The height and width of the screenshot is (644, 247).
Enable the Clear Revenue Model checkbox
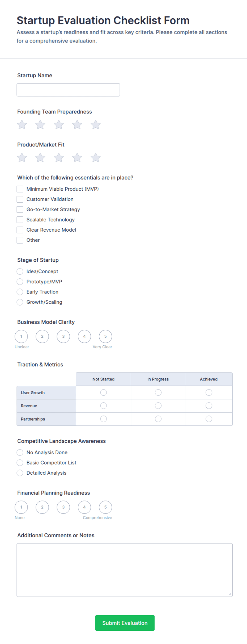click(x=20, y=230)
